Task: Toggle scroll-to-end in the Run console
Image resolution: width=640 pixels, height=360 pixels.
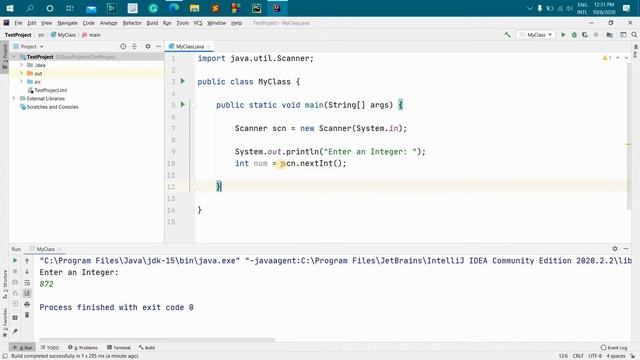Action: point(27,293)
